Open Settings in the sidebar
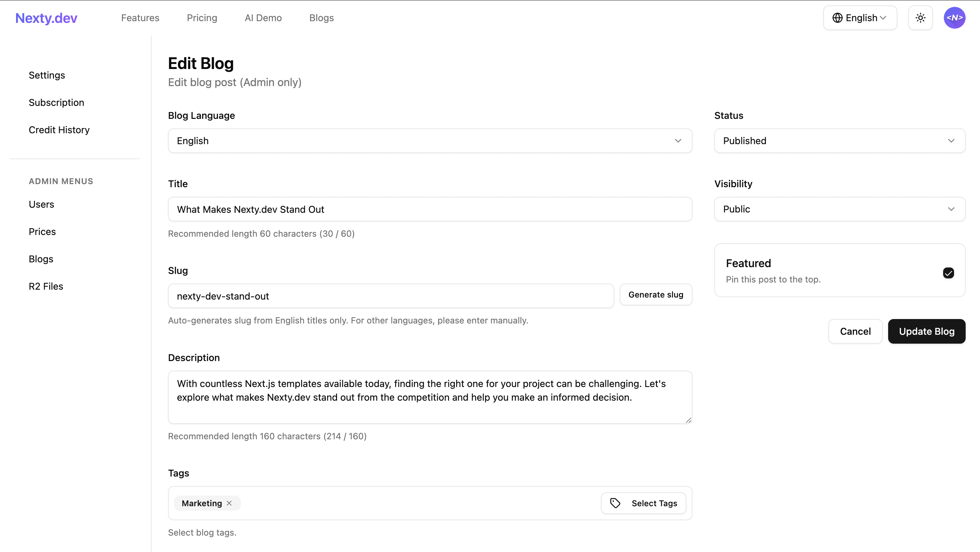 (47, 75)
